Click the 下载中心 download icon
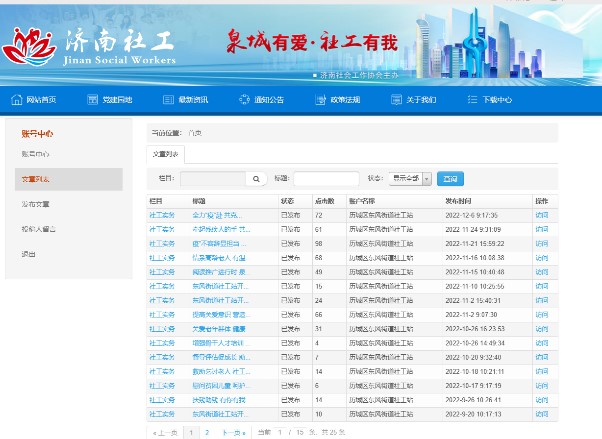This screenshot has height=439, width=602. tap(472, 100)
